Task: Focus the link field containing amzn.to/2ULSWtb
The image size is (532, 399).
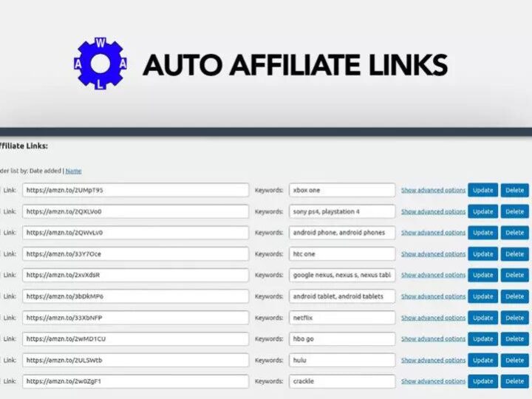Action: (x=136, y=360)
